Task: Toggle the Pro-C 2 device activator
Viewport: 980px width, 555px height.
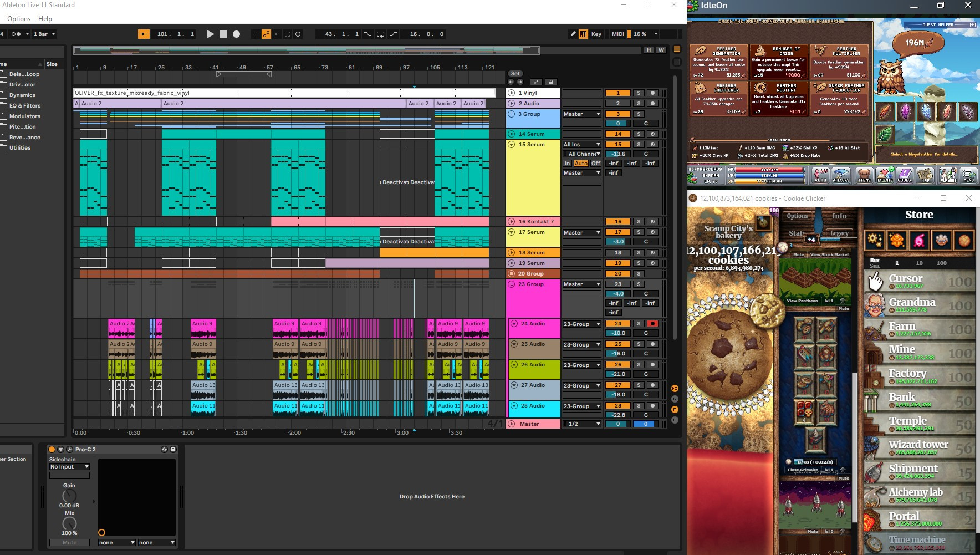Action: [x=52, y=449]
